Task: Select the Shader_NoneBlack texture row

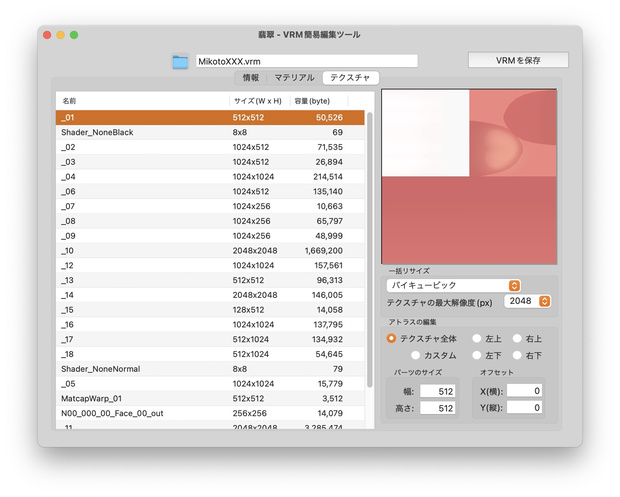Action: pyautogui.click(x=210, y=132)
